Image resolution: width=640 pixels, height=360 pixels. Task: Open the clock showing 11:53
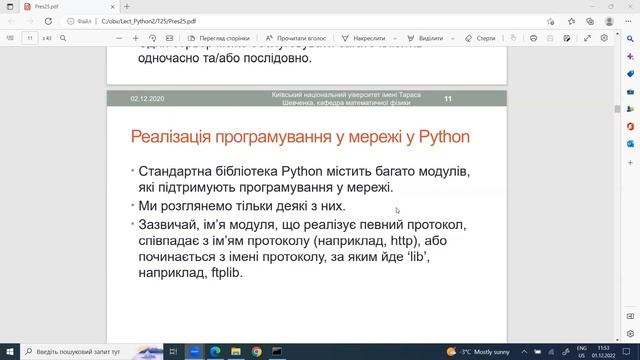(603, 351)
